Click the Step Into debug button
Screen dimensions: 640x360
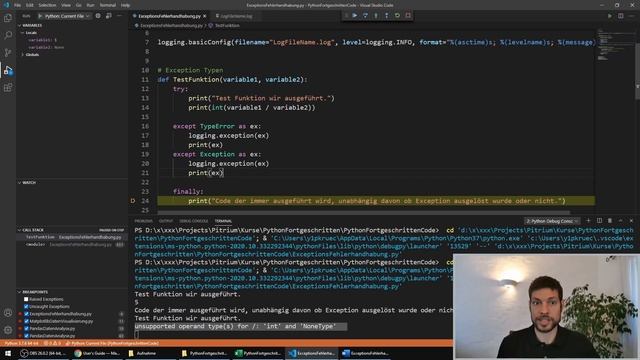tap(376, 16)
